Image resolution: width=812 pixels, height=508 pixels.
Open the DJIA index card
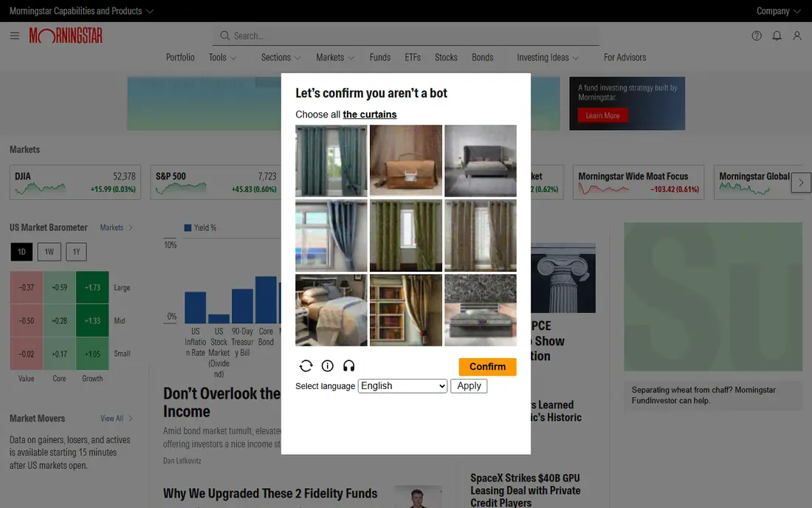(75, 182)
